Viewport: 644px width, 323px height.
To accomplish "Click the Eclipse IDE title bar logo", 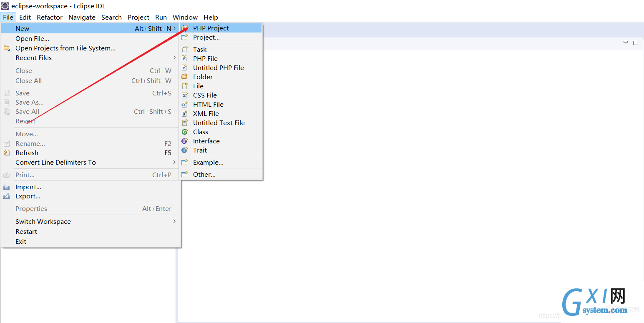I will point(5,6).
